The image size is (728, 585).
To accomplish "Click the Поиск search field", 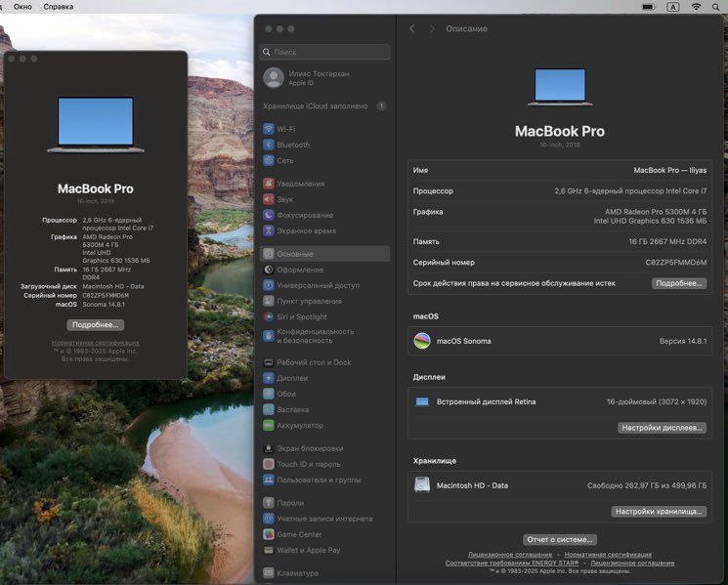I will tap(325, 52).
